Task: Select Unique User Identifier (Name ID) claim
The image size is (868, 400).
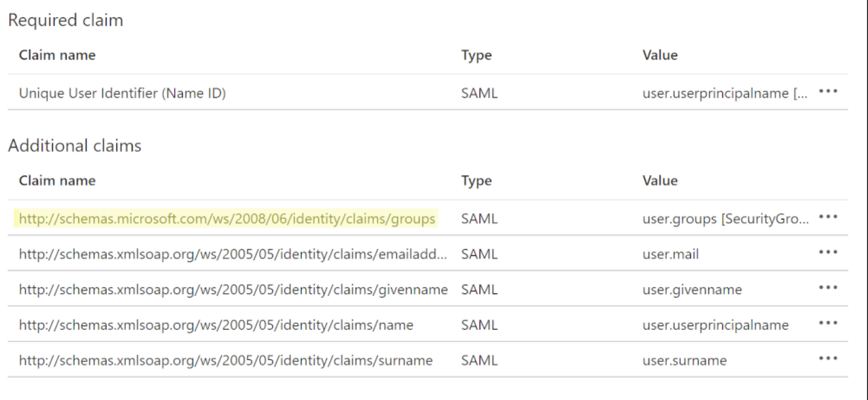Action: point(122,93)
